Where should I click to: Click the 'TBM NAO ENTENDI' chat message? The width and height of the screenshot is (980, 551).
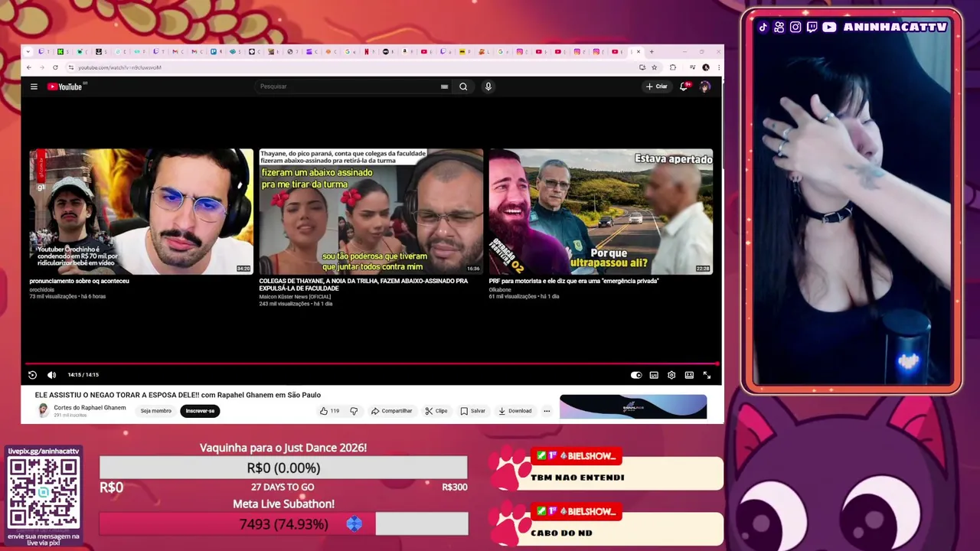[x=577, y=478]
